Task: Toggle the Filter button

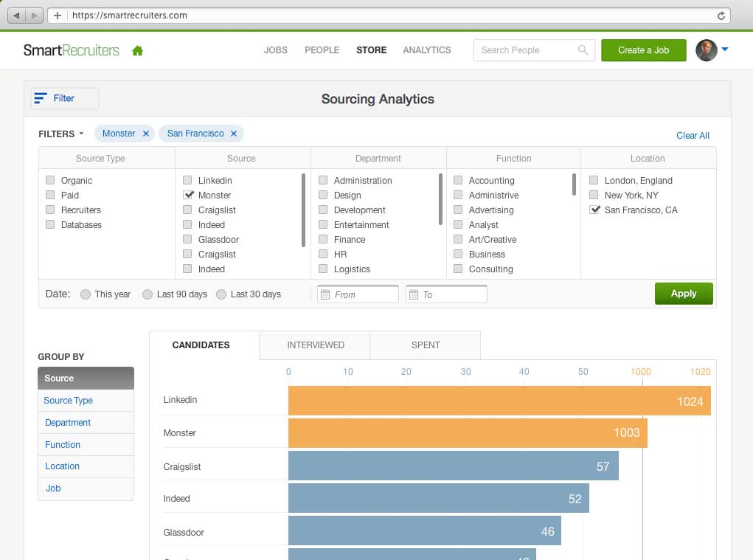Action: [66, 98]
